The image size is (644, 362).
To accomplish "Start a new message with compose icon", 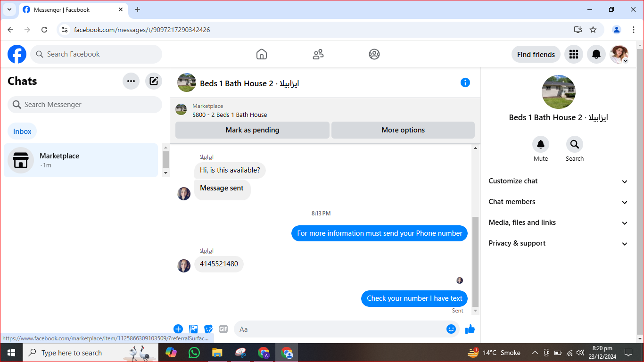I will [154, 81].
